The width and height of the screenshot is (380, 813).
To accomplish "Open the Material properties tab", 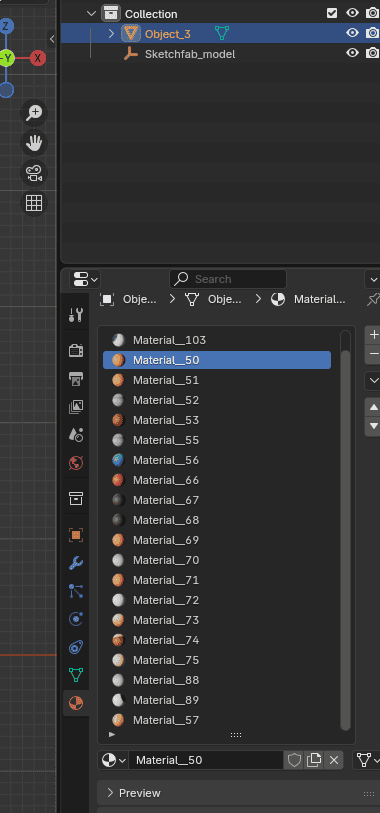I will coord(76,703).
